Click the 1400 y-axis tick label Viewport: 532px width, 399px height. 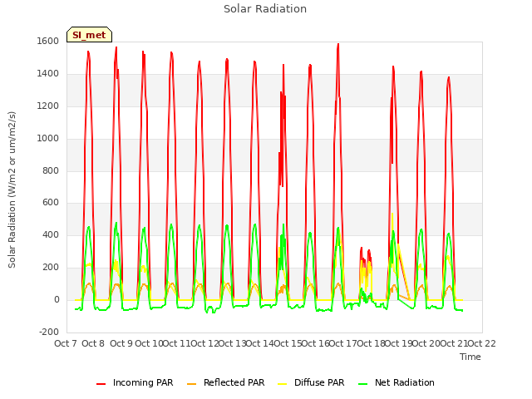coord(48,74)
